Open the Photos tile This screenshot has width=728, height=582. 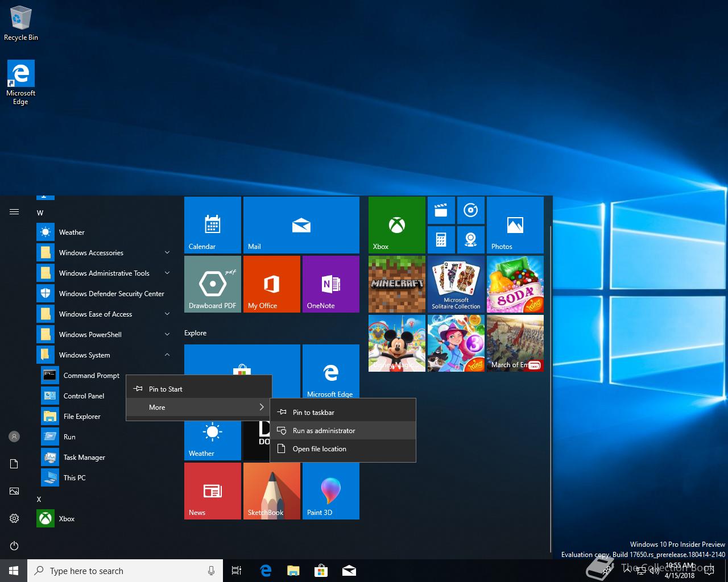coord(515,225)
